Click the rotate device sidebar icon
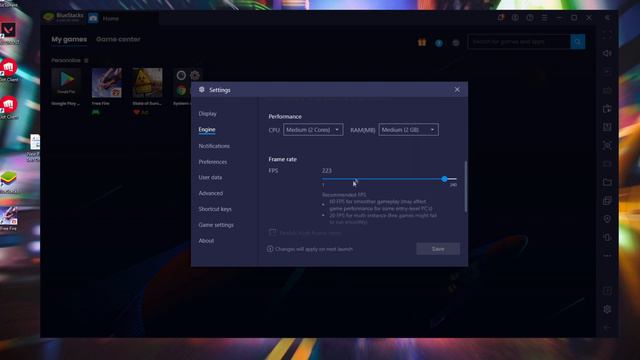Viewport: 640px width, 360px height. point(607,237)
